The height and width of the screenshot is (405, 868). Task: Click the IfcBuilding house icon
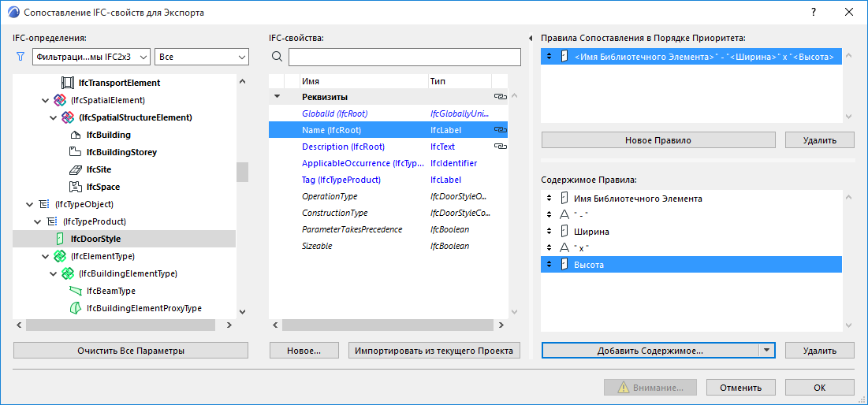[x=76, y=135]
